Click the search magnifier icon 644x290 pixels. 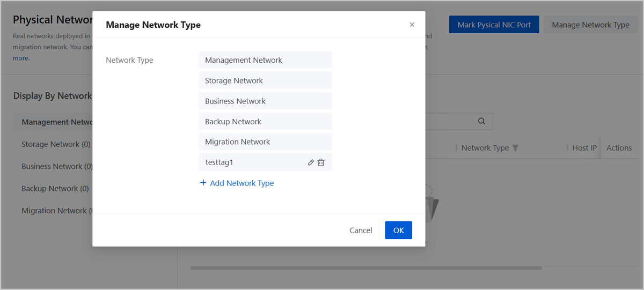coord(481,121)
